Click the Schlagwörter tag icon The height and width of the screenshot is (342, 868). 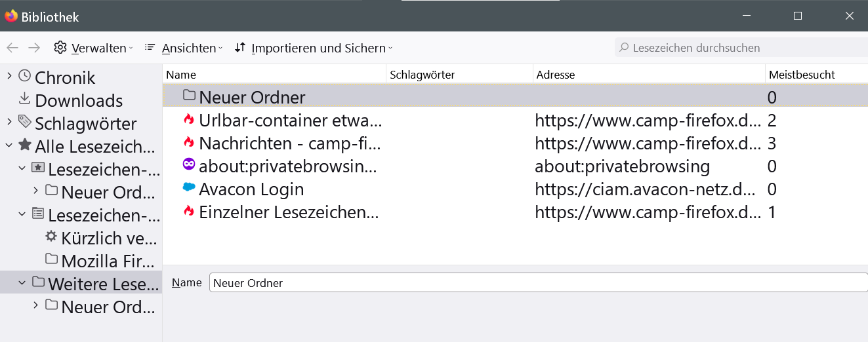[25, 122]
